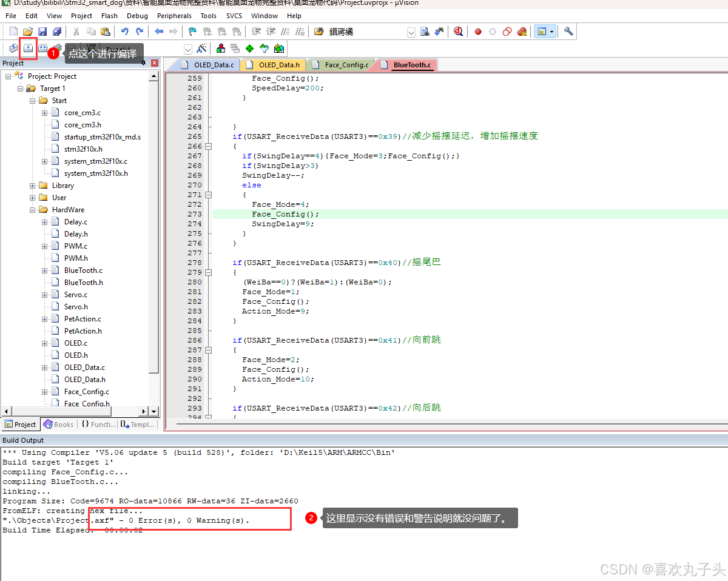Toggle the Window layout button
The height and width of the screenshot is (581, 728).
(542, 32)
